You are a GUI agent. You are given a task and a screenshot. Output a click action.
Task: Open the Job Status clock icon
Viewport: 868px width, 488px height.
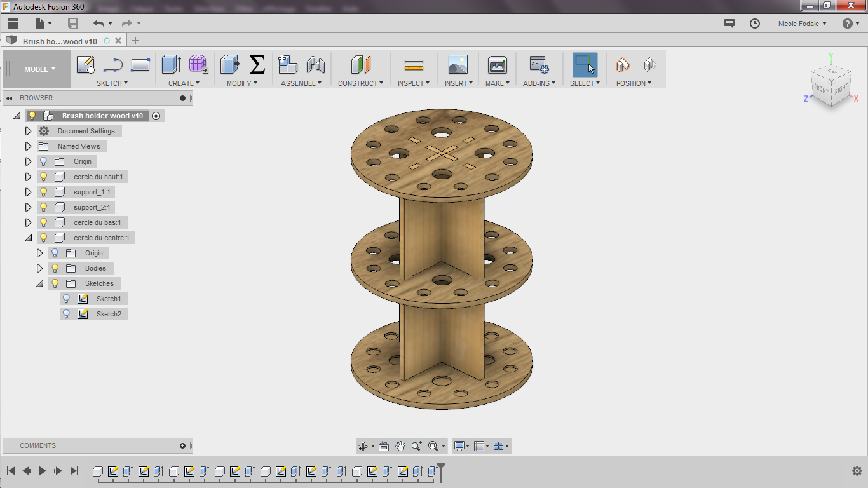(x=755, y=24)
